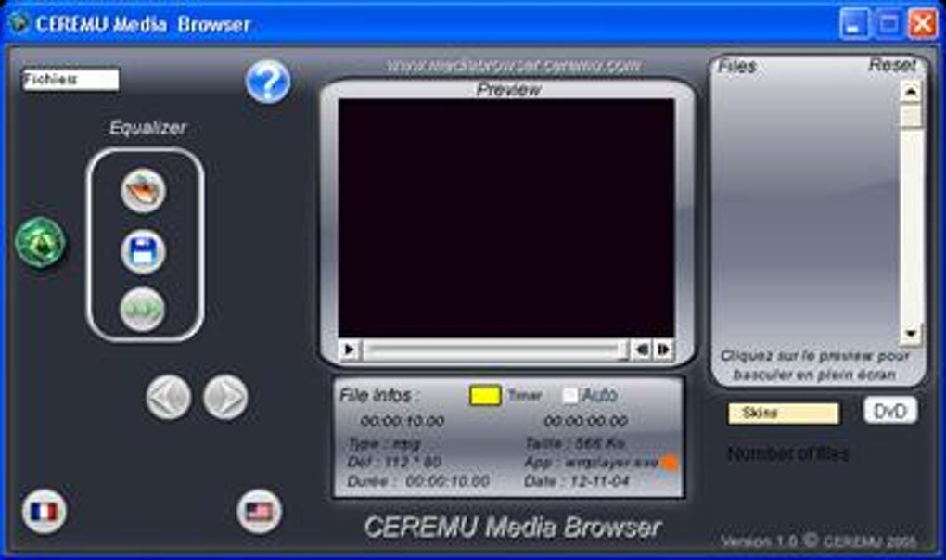
Task: Click the up arrow of the Files scrollbar
Action: point(911,92)
